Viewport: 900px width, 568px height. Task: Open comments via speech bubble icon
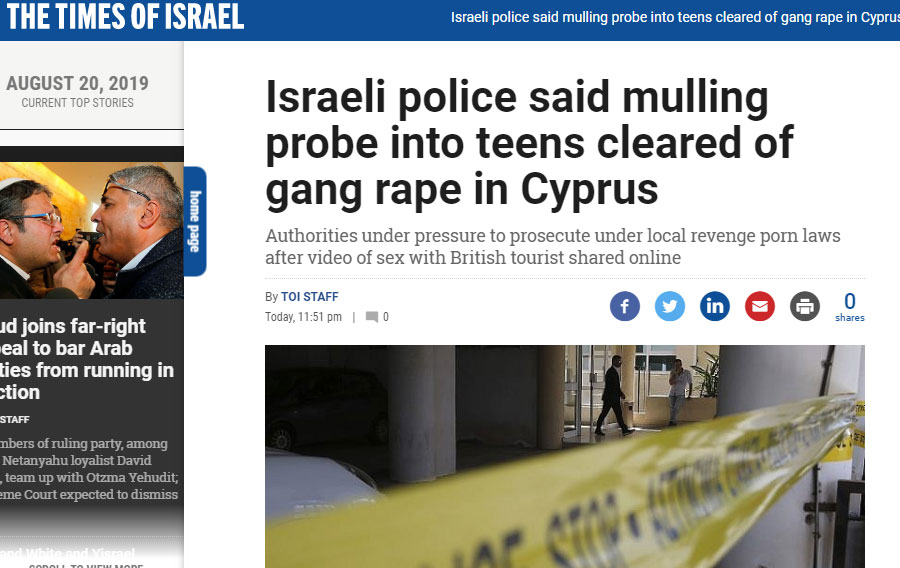372,317
